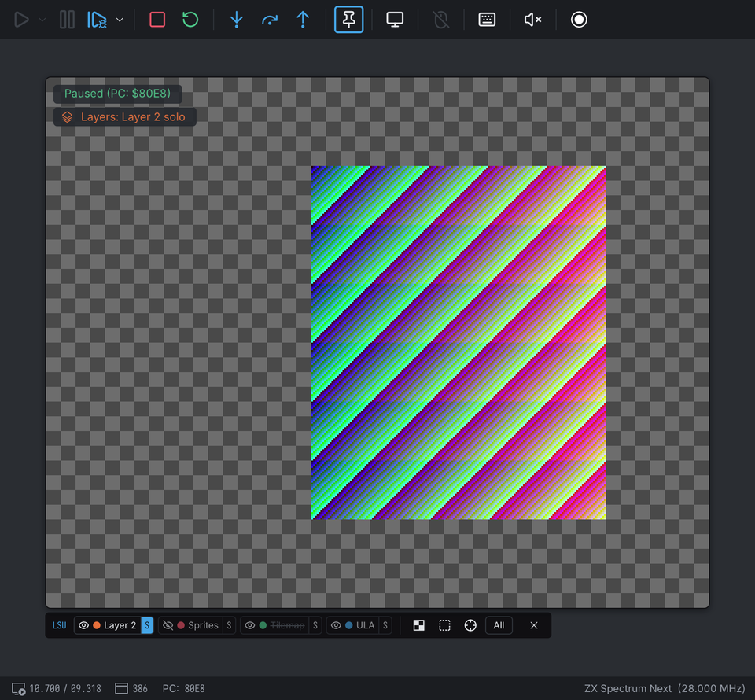Click the Layers: Layer 2 solo badge
Image resolution: width=755 pixels, height=700 pixels.
(x=125, y=117)
